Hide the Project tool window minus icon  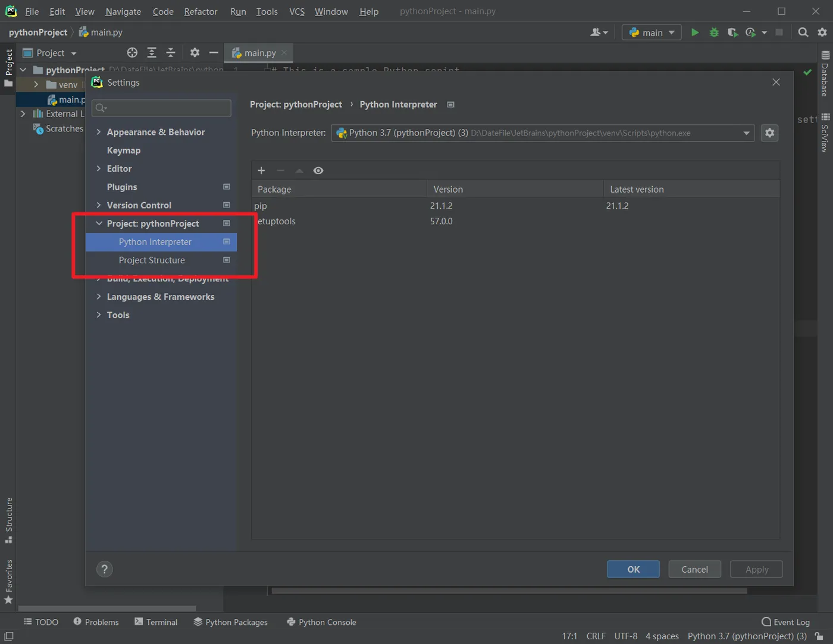point(214,53)
